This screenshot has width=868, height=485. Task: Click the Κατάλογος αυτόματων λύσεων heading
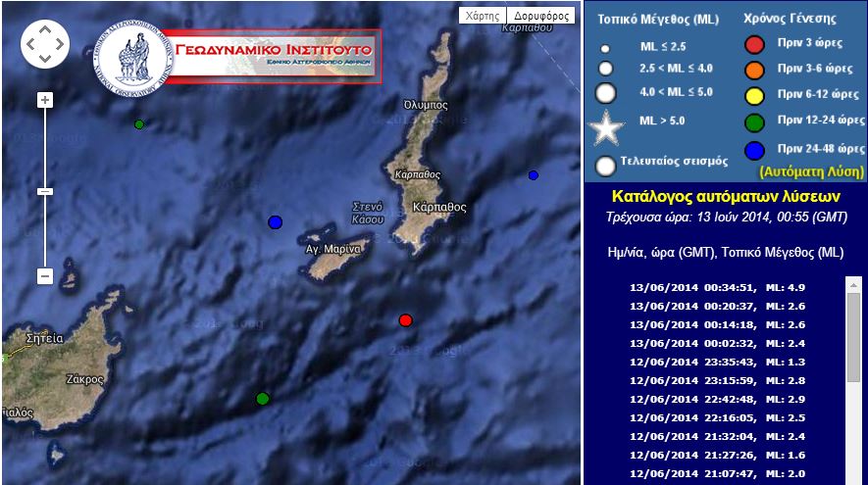pos(726,196)
